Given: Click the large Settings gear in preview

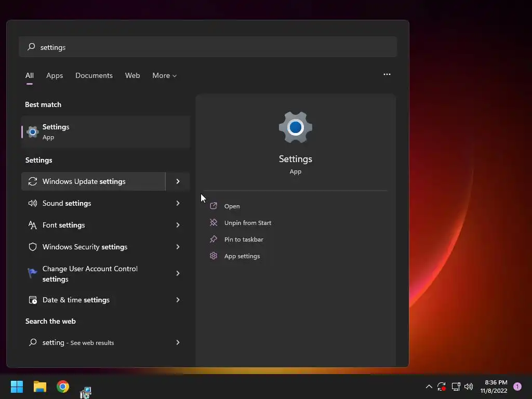Looking at the screenshot, I should 296,127.
